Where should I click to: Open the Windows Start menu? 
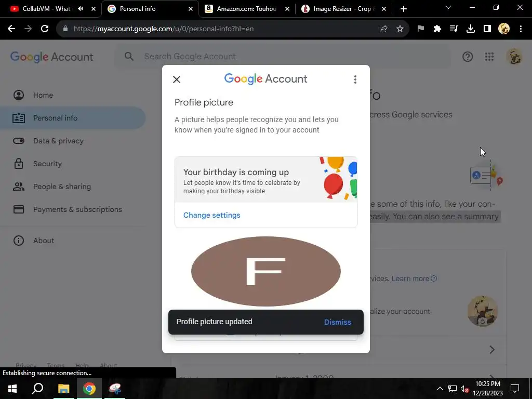(12, 389)
